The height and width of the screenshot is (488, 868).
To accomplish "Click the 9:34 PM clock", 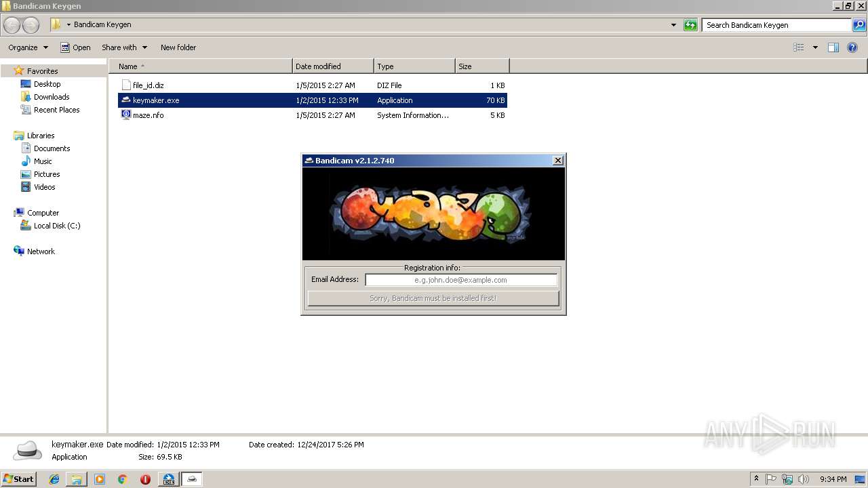I will tap(833, 479).
